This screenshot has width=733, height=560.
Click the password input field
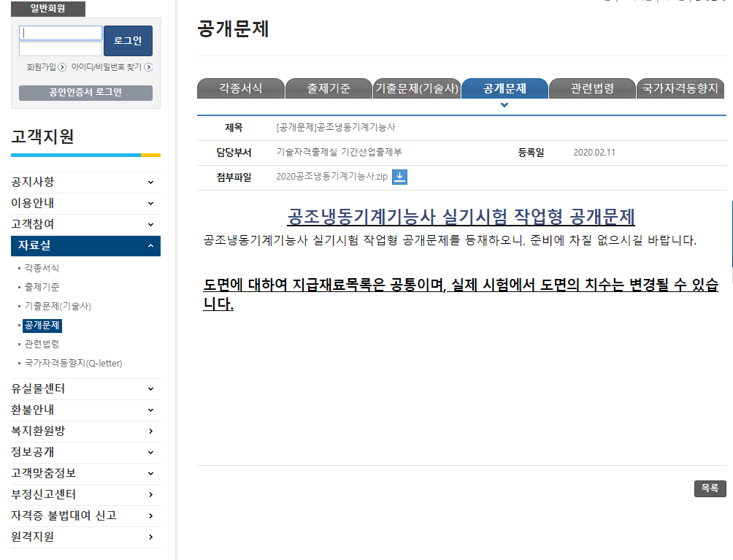pyautogui.click(x=61, y=49)
